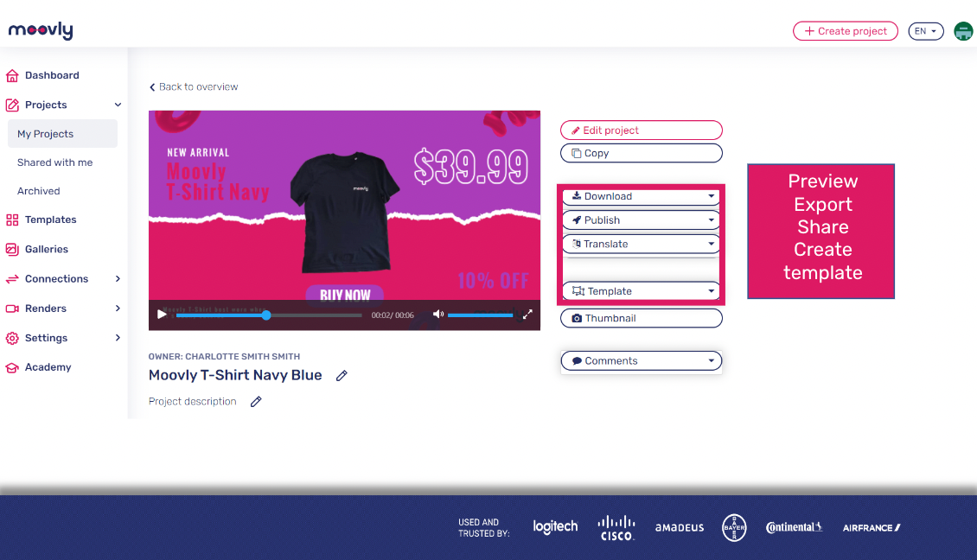
Task: Open Galleries page
Action: (46, 249)
